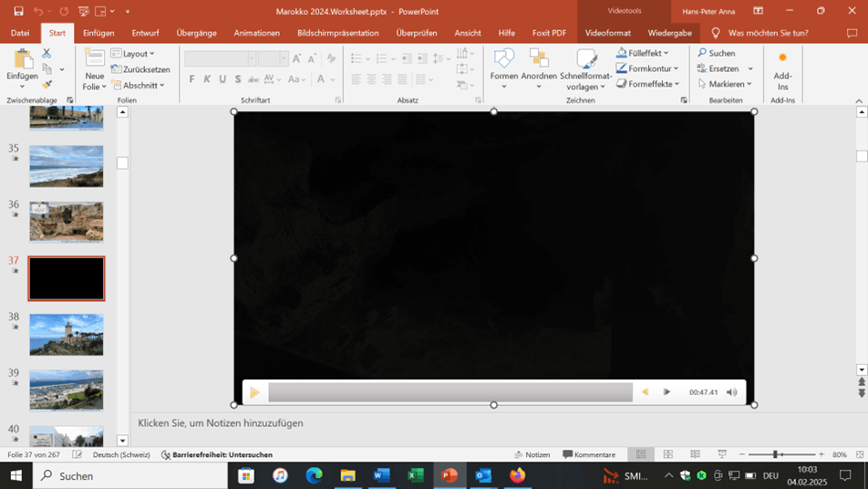Viewport: 868px width, 489px height.
Task: Save the presentation using the disk icon
Action: pyautogui.click(x=18, y=11)
